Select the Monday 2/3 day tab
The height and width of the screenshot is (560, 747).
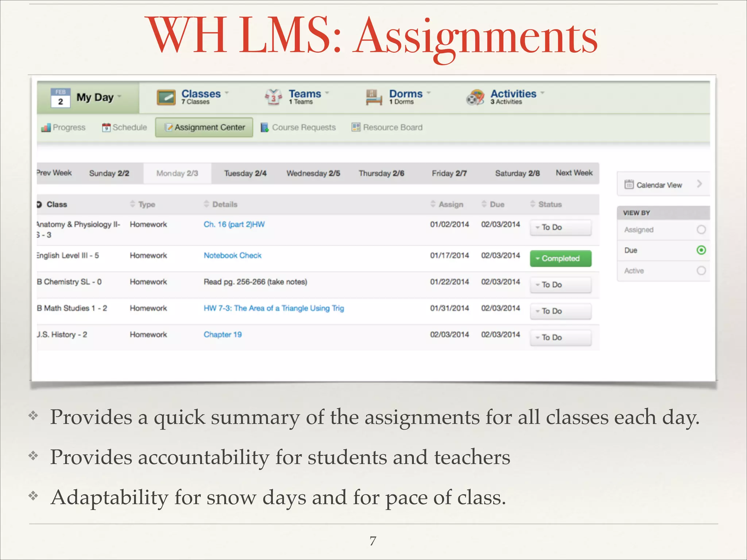click(177, 173)
